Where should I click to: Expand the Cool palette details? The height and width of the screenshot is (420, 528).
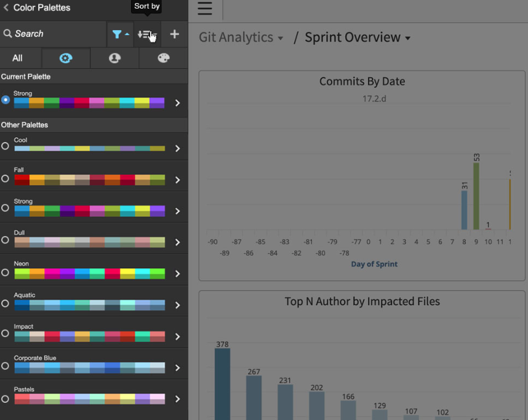click(x=177, y=148)
